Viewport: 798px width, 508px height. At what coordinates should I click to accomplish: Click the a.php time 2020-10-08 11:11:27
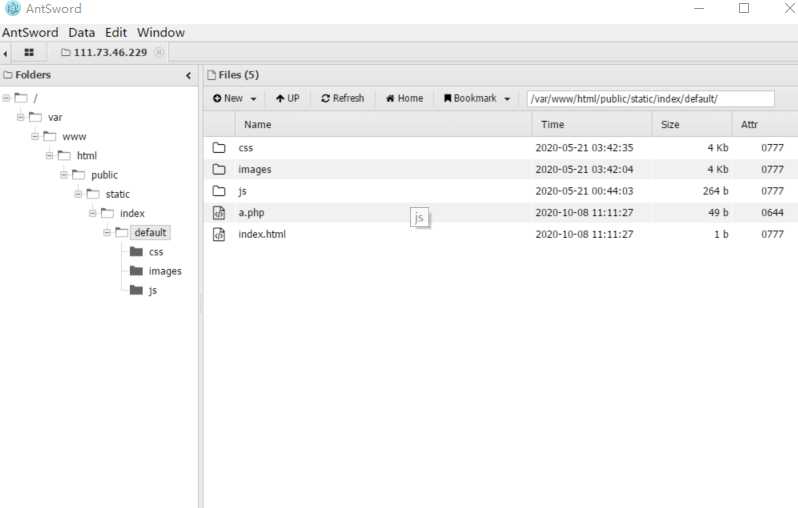pos(584,213)
